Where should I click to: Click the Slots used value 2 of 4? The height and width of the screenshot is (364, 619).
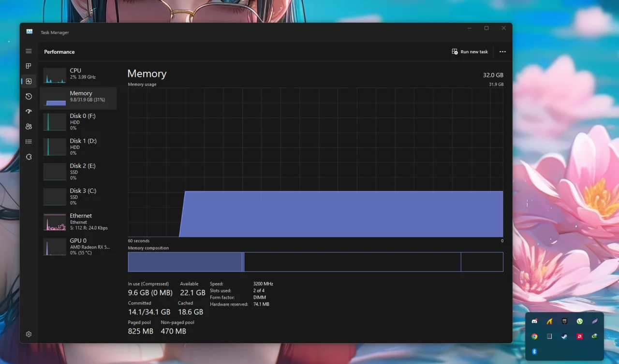(x=259, y=291)
